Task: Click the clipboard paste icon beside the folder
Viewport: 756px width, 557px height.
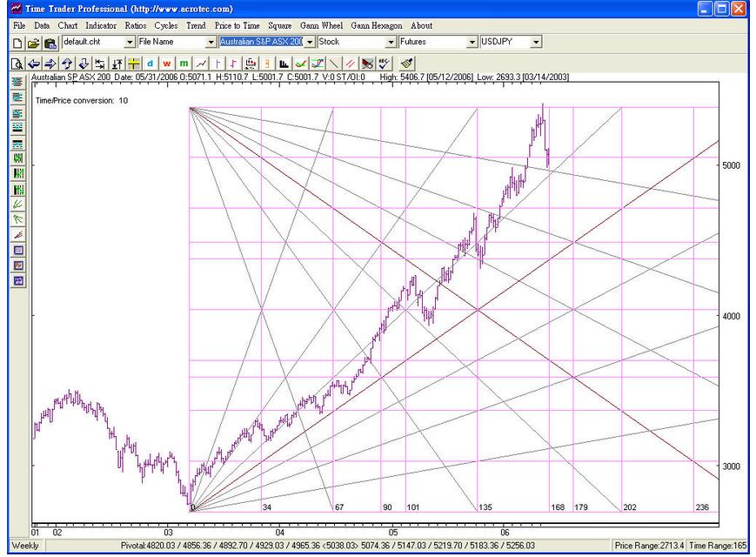Action: point(50,44)
